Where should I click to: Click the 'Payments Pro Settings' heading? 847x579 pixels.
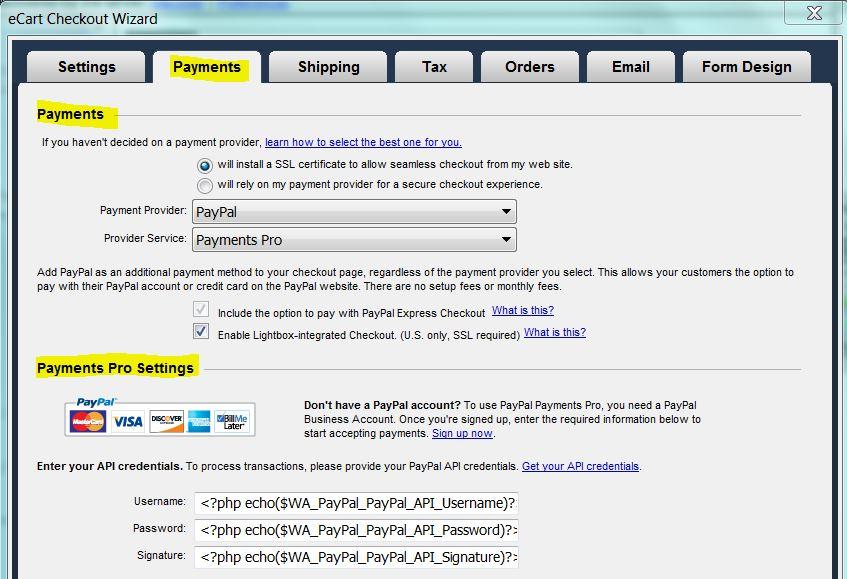[x=116, y=368]
